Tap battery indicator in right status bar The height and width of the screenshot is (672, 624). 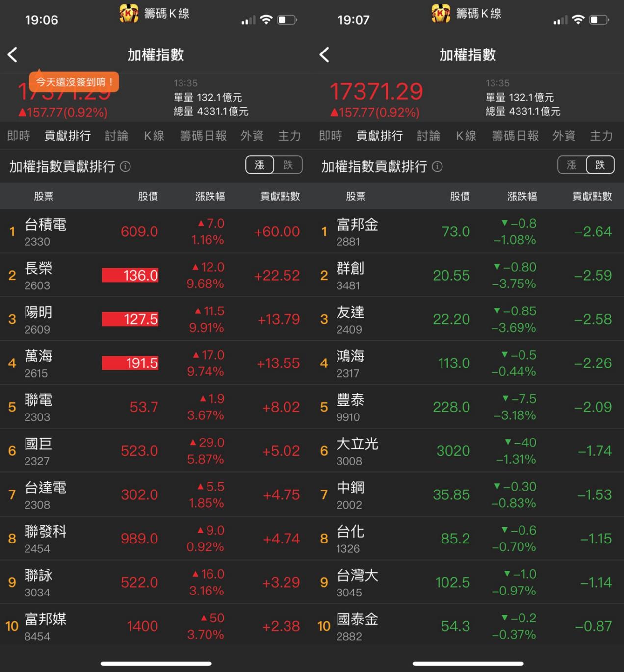pyautogui.click(x=599, y=20)
